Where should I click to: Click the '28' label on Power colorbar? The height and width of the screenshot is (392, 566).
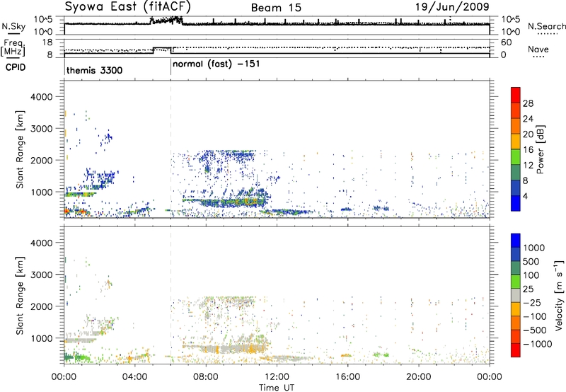pyautogui.click(x=528, y=103)
